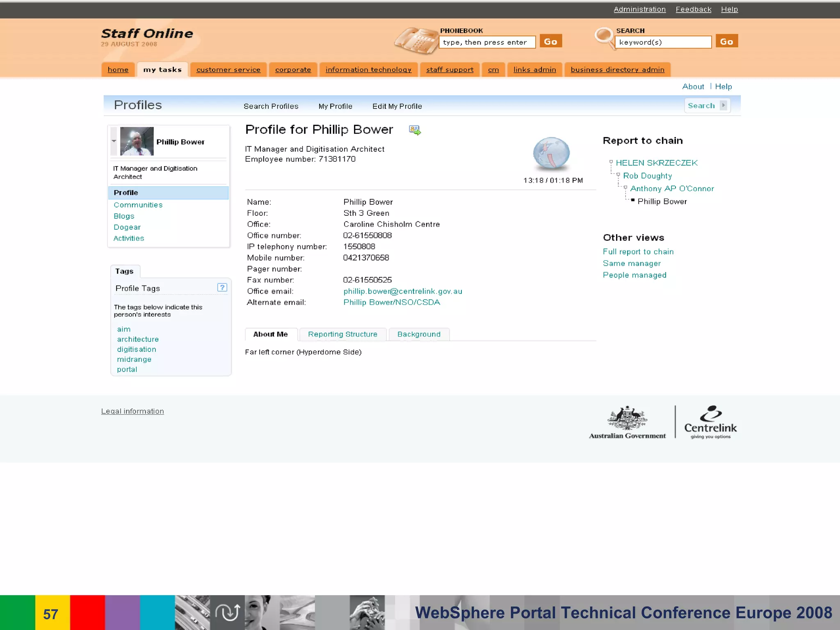Open Same manager view
840x630 pixels.
(632, 264)
